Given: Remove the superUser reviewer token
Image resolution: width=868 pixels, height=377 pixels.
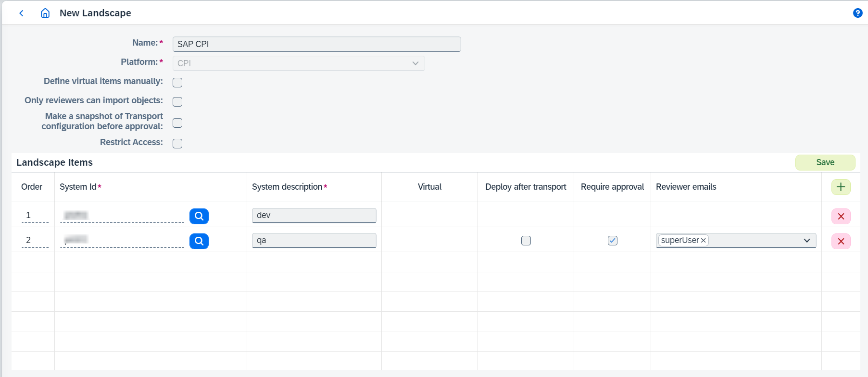Looking at the screenshot, I should pos(703,241).
